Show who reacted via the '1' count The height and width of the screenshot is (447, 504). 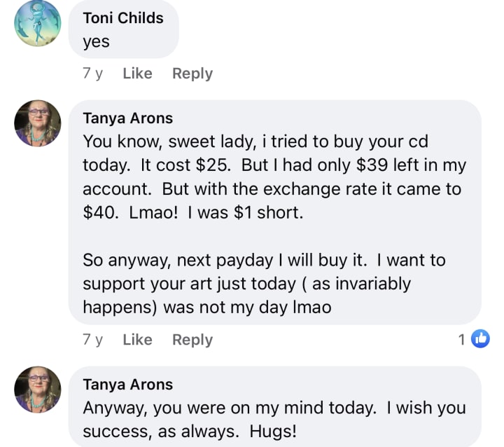point(462,340)
